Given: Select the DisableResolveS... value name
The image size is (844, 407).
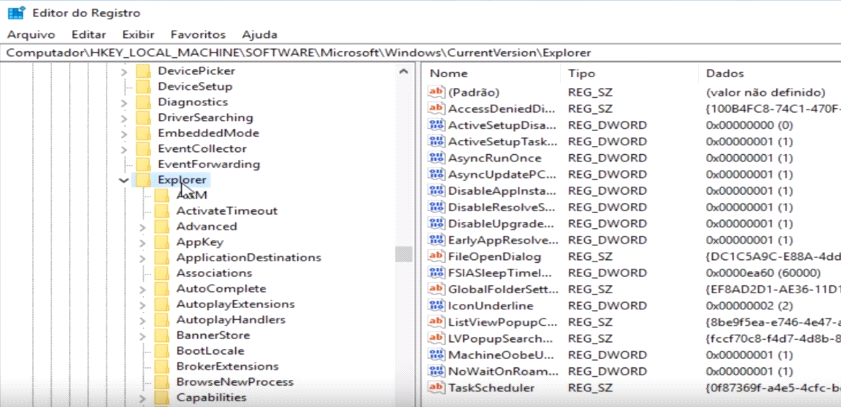Looking at the screenshot, I should 502,207.
